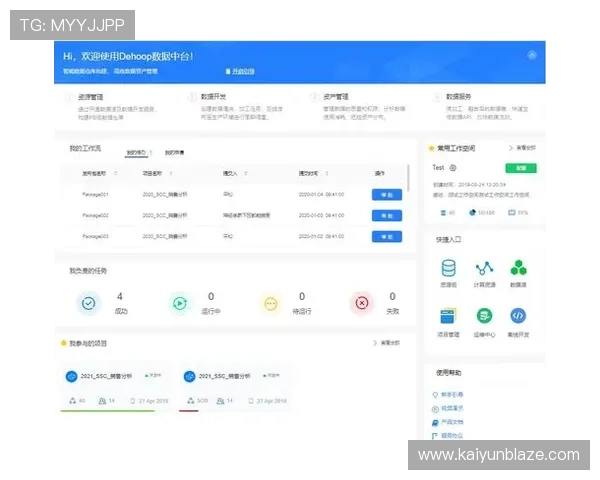Sort by the package name column icon

(x=116, y=173)
